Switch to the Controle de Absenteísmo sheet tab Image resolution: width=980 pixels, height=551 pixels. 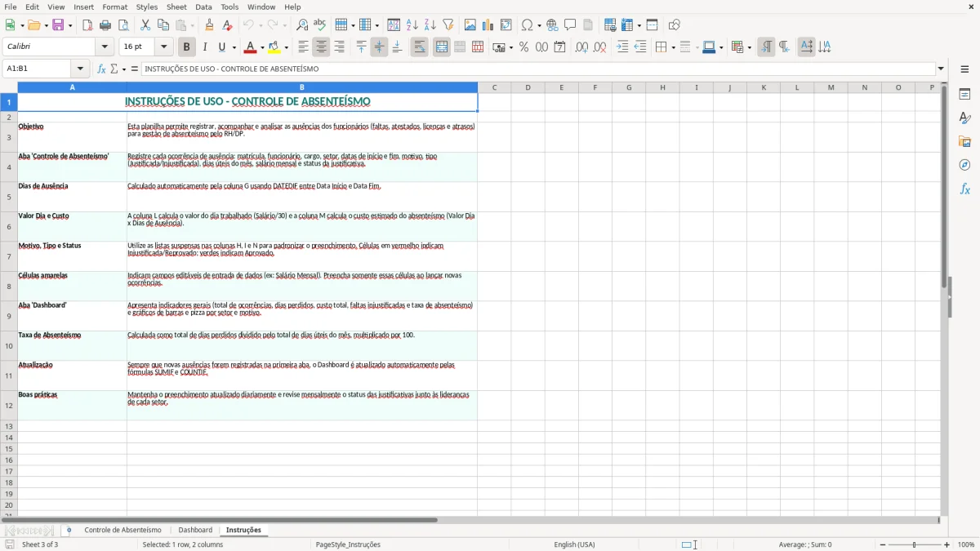pyautogui.click(x=123, y=531)
